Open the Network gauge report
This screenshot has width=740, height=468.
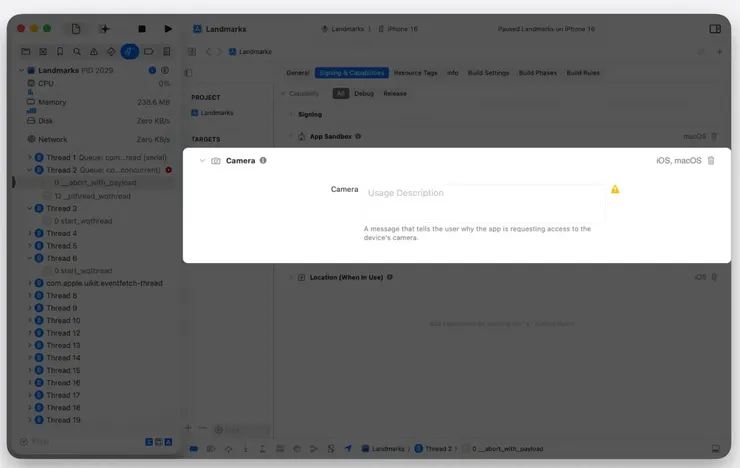tap(98, 140)
